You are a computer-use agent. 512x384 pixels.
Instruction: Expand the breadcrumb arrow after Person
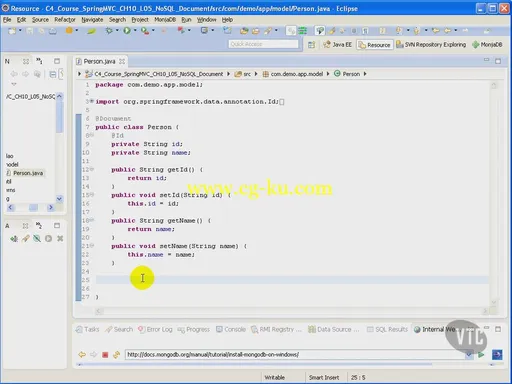[x=365, y=74]
